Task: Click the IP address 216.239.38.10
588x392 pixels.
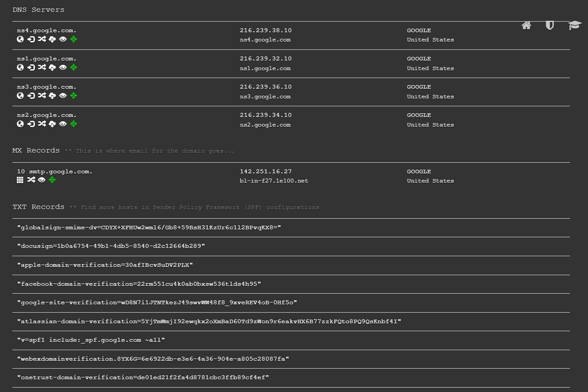Action: 266,30
